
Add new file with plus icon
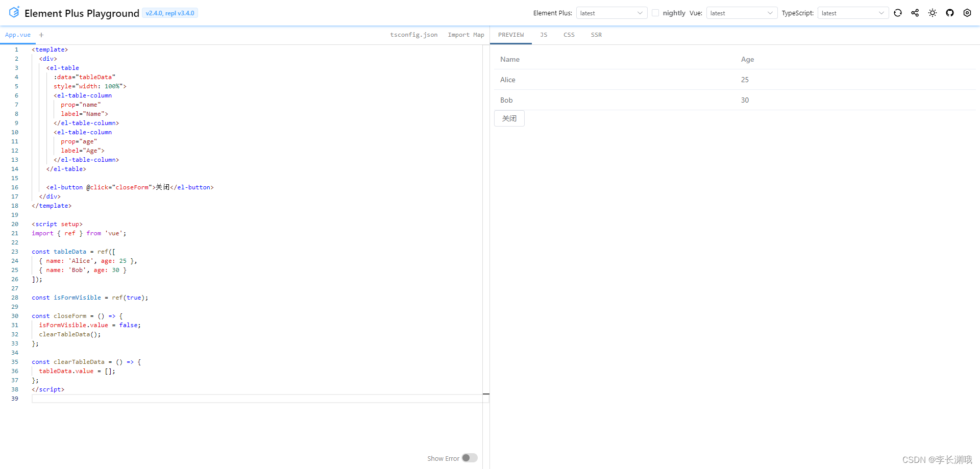41,35
